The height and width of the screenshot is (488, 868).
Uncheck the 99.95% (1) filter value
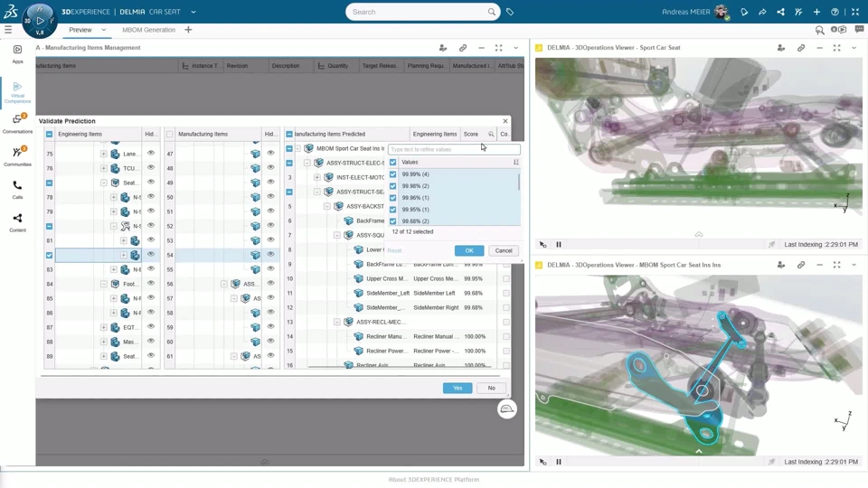393,209
